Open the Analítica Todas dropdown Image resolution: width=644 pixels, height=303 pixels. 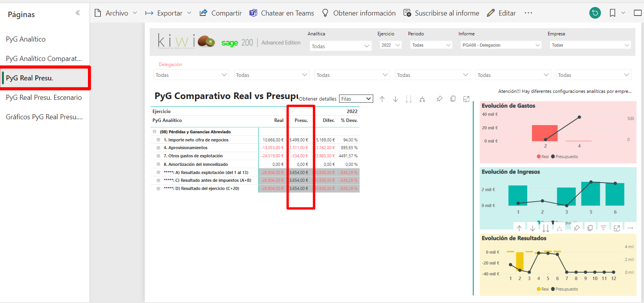(x=340, y=46)
